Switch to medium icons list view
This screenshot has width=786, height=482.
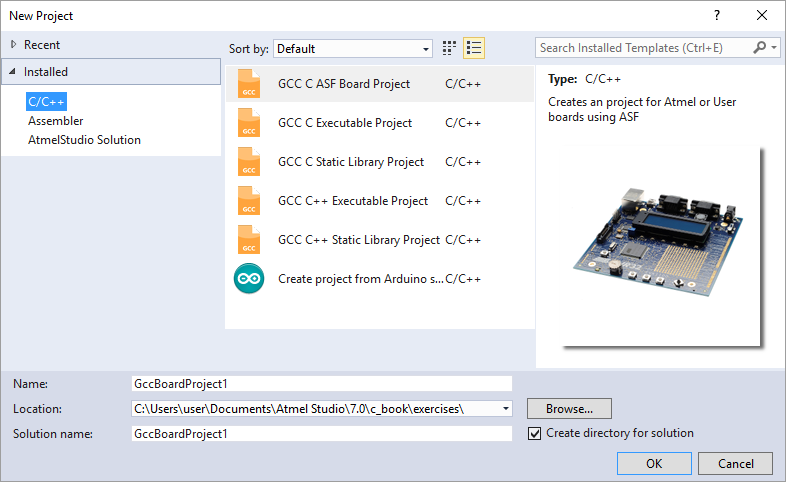pos(474,48)
